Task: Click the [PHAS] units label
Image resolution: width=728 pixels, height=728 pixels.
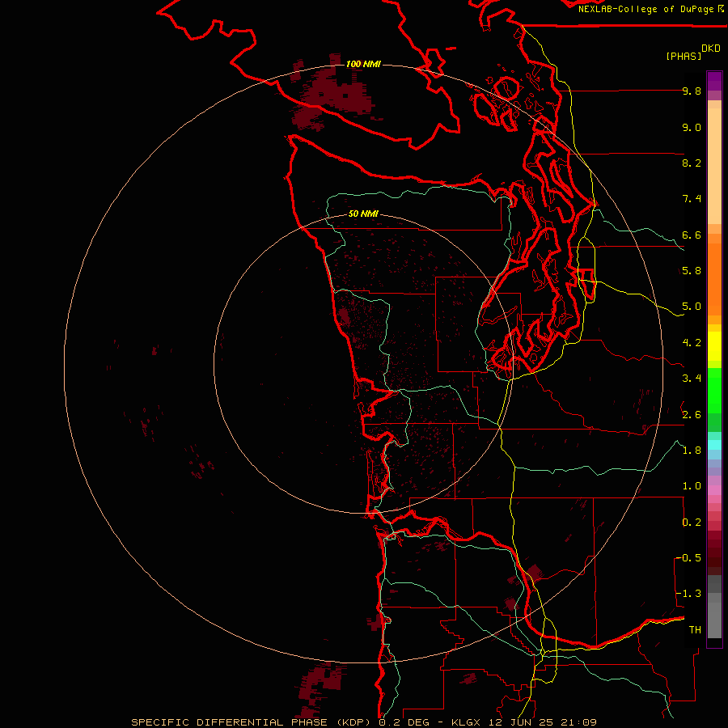Action: coord(684,56)
